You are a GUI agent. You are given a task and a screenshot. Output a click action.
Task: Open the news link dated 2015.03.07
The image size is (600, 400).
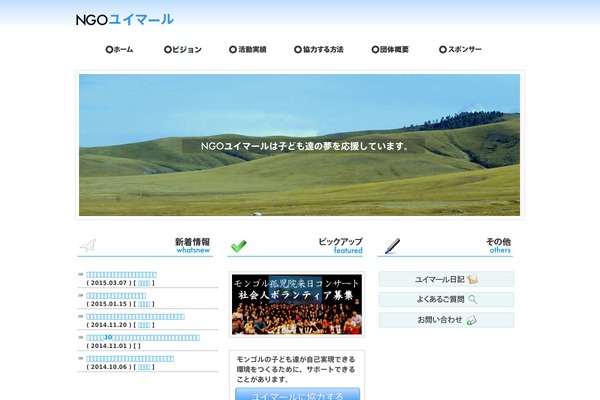(121, 274)
